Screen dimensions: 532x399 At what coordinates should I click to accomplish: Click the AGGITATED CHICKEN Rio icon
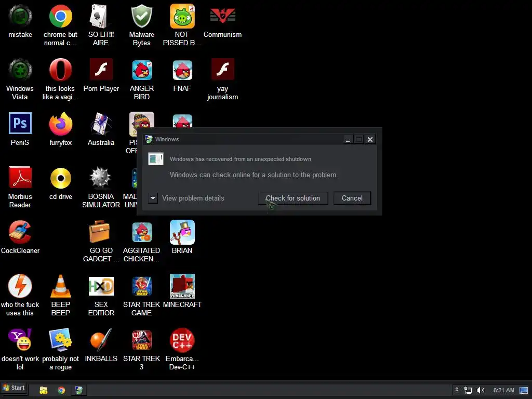click(x=141, y=232)
